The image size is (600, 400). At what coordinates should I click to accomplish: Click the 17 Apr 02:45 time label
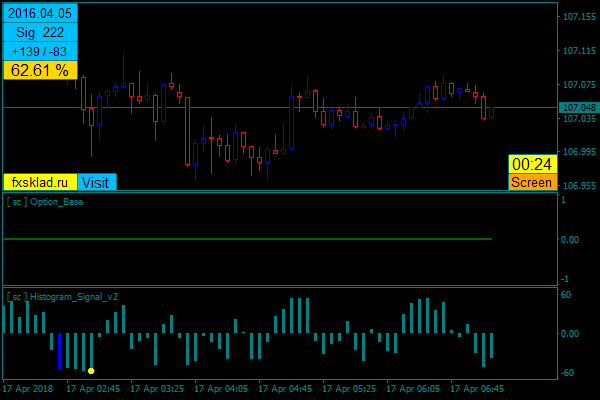point(93,389)
